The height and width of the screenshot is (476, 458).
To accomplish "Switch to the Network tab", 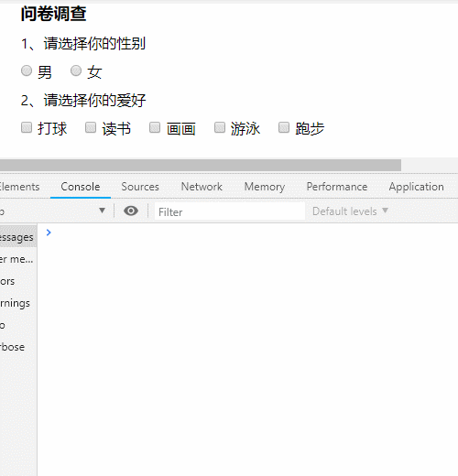I will click(x=202, y=187).
